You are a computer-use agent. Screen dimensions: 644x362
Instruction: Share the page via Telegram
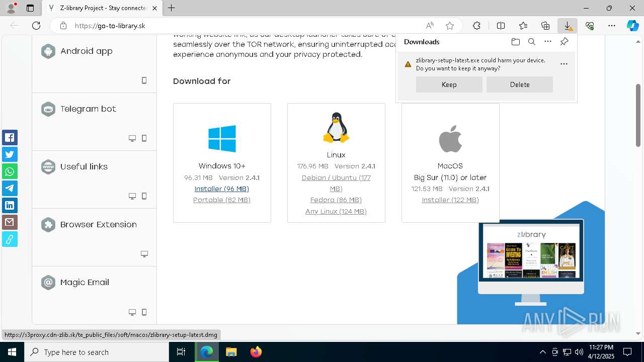pyautogui.click(x=10, y=189)
